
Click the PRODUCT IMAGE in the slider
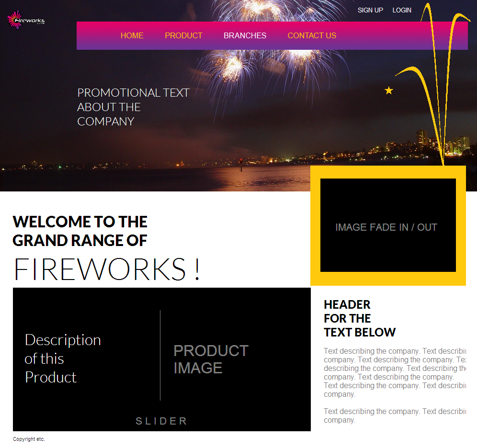[211, 359]
